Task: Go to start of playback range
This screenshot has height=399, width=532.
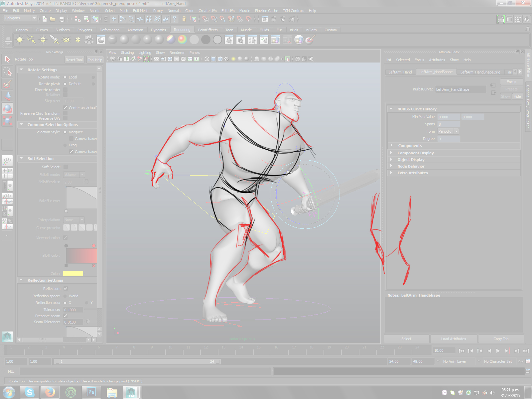Action: (x=461, y=351)
